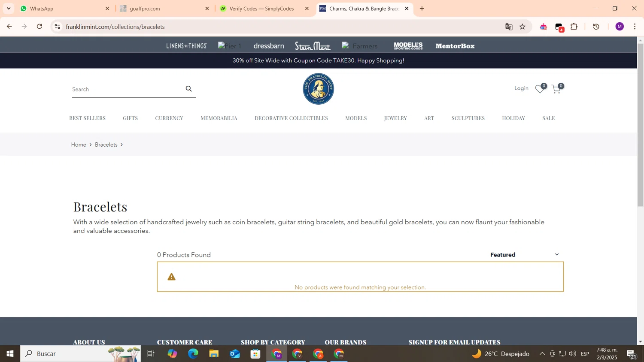Viewport: 644px width, 362px height.
Task: Click the dressbarn brand logo
Action: [269, 45]
